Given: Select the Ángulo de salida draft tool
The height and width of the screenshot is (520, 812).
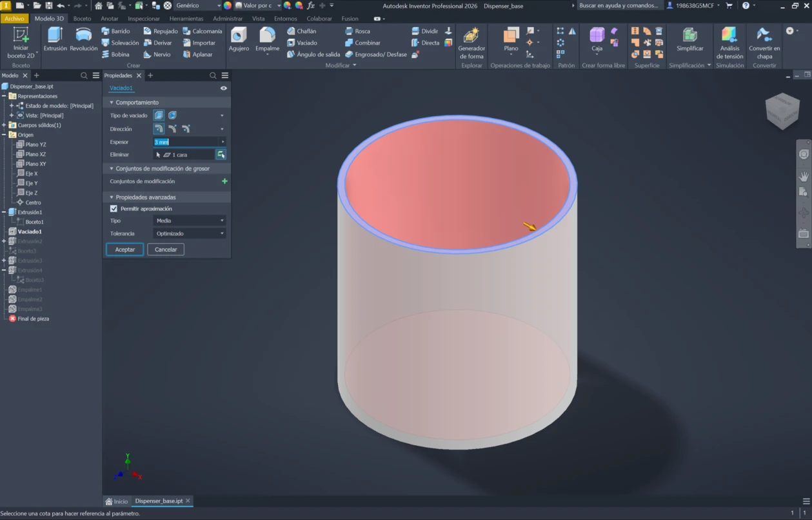Looking at the screenshot, I should click(313, 54).
